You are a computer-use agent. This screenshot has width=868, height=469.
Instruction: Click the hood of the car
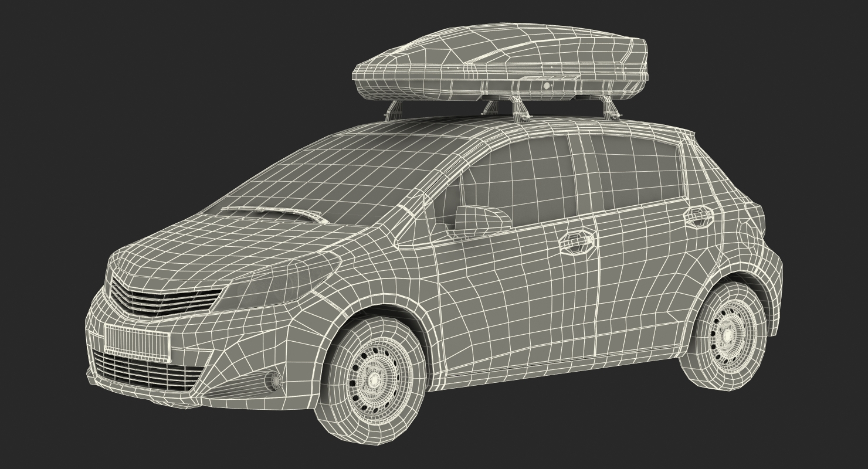[x=235, y=246]
